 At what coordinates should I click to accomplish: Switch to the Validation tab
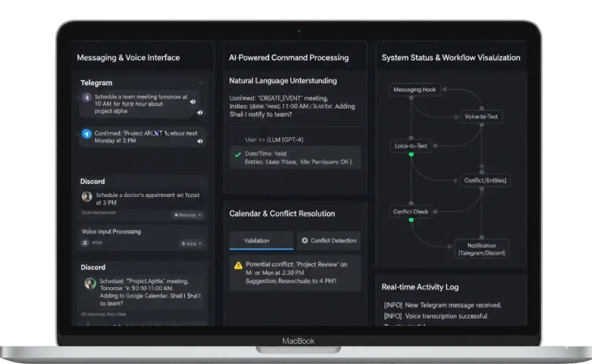coord(261,241)
